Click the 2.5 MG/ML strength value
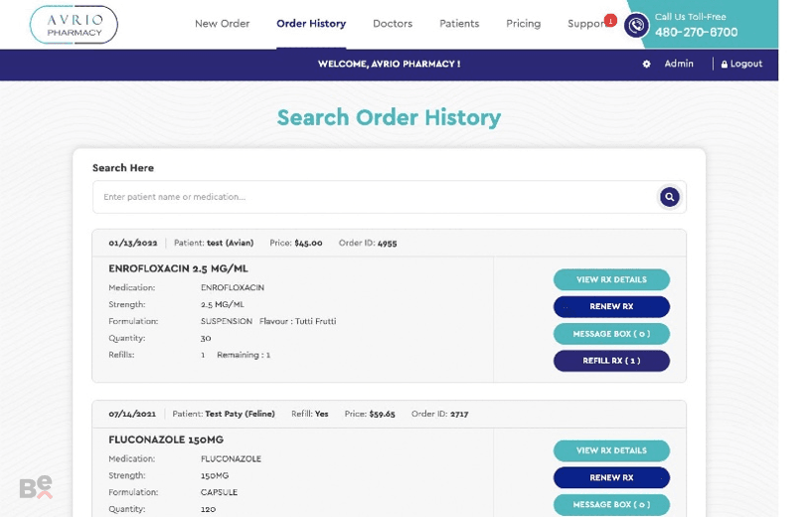Image resolution: width=812 pixels, height=517 pixels. pyautogui.click(x=223, y=304)
